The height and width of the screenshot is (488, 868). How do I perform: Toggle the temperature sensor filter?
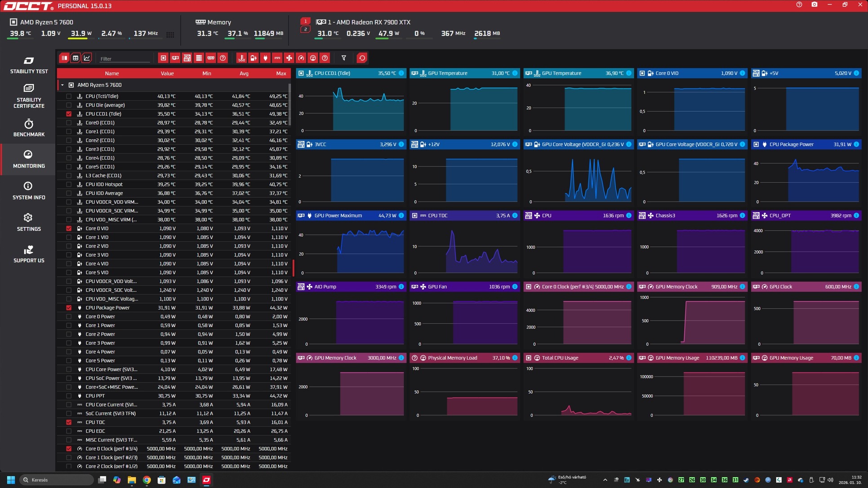(242, 58)
